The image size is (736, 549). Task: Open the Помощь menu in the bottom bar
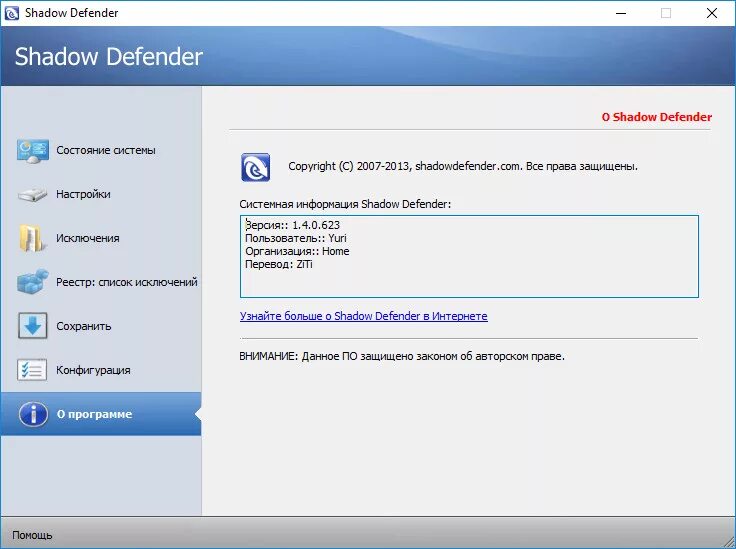tap(32, 535)
